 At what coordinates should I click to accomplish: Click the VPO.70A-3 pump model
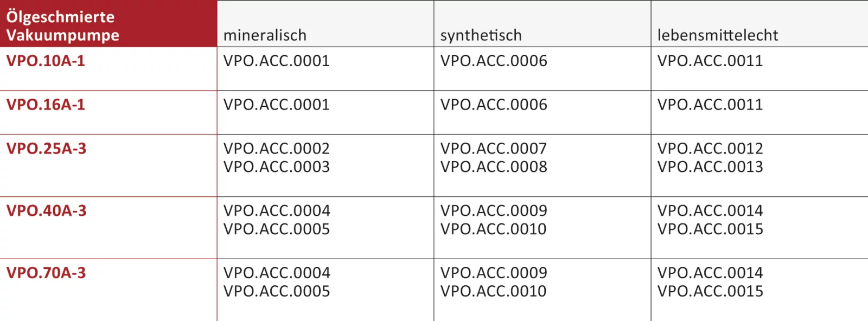pos(46,273)
